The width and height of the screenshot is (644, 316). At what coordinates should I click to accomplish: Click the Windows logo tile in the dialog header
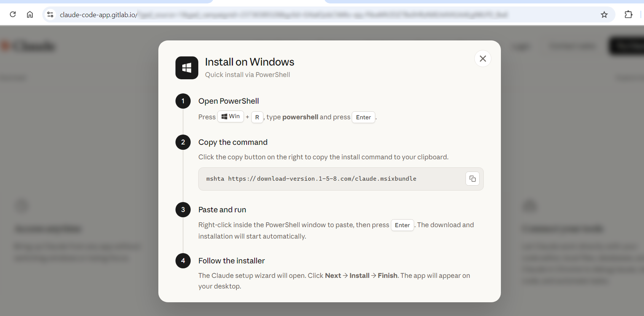(187, 68)
